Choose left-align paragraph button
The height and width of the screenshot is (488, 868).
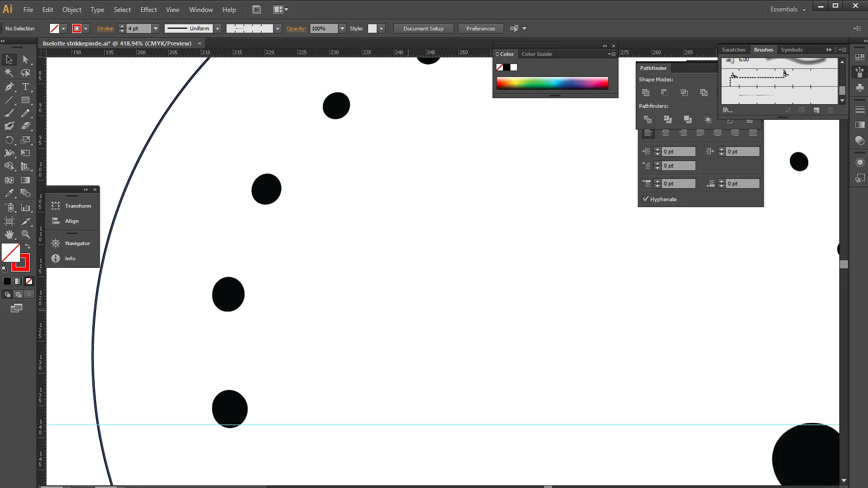click(x=648, y=133)
